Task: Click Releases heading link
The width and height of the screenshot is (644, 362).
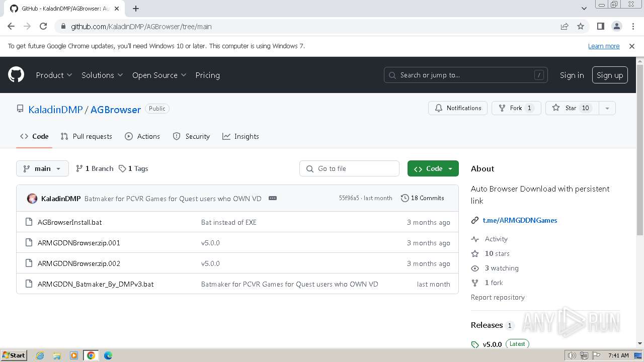Action: pos(487,325)
